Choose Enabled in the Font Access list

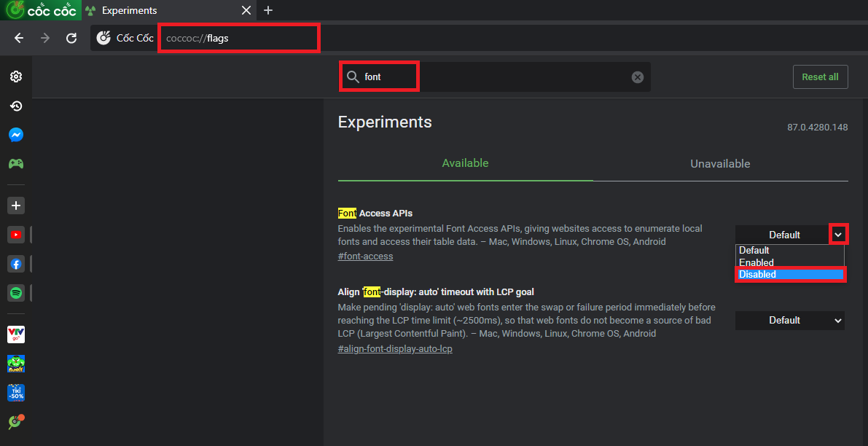pyautogui.click(x=789, y=262)
